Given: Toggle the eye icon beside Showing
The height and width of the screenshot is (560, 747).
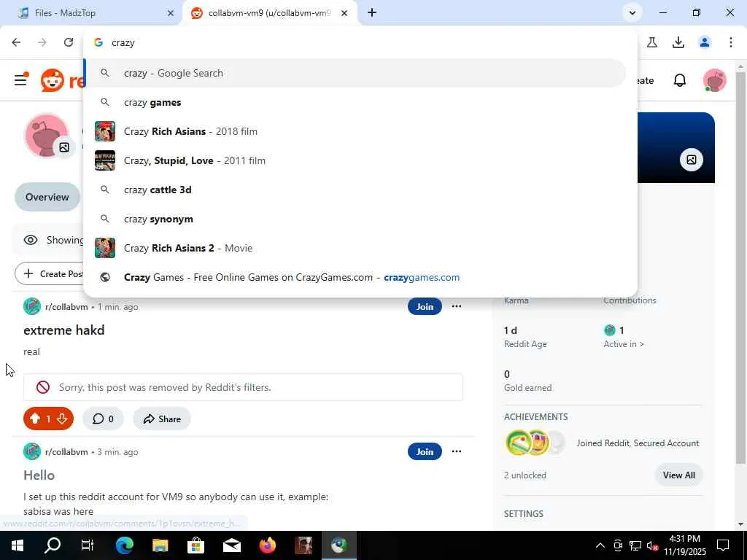Looking at the screenshot, I should pos(31,240).
